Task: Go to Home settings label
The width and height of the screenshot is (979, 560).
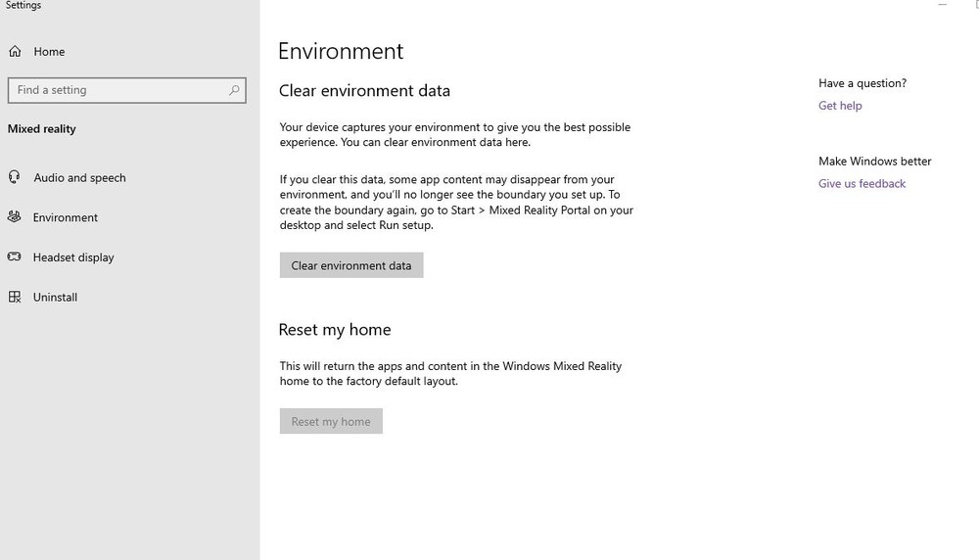Action: (49, 52)
